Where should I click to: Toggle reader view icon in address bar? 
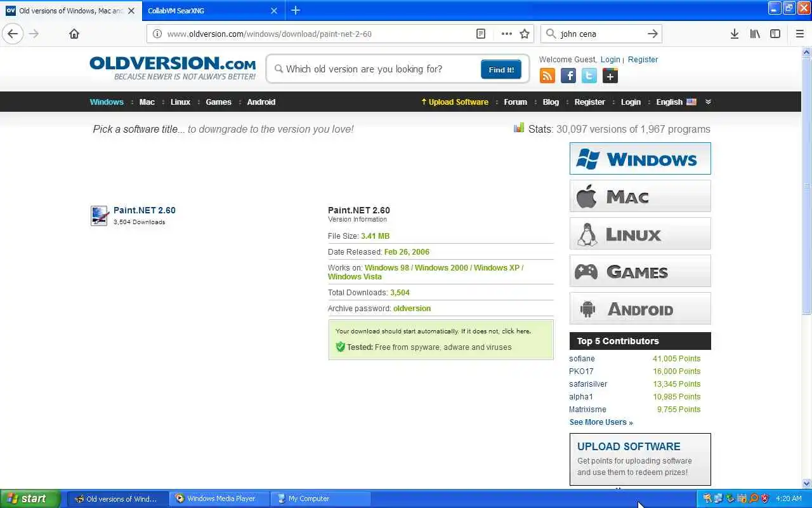481,34
